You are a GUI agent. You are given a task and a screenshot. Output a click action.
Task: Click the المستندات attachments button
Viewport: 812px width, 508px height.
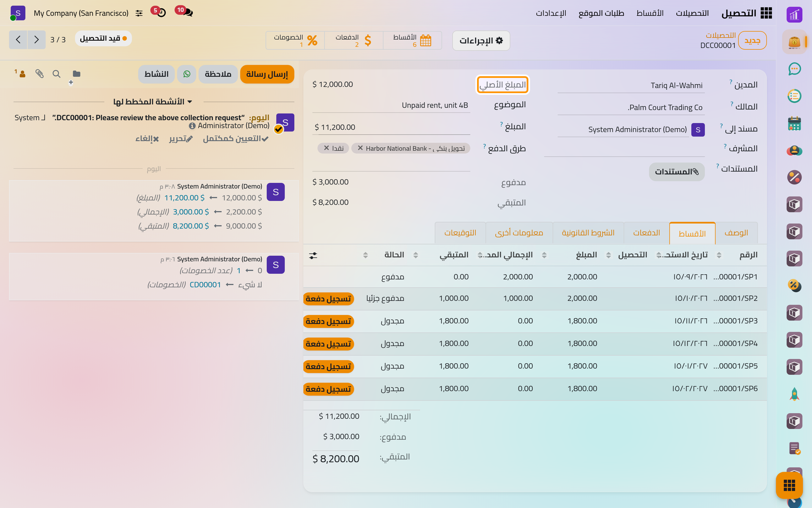pos(677,172)
